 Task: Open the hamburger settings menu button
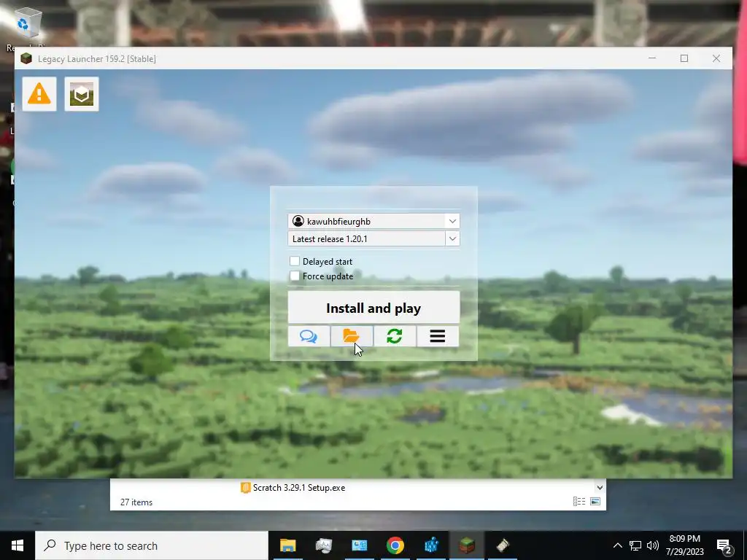coord(438,336)
